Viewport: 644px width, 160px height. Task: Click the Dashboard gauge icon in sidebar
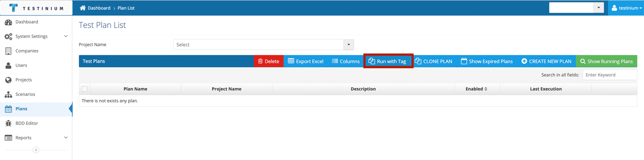8,22
